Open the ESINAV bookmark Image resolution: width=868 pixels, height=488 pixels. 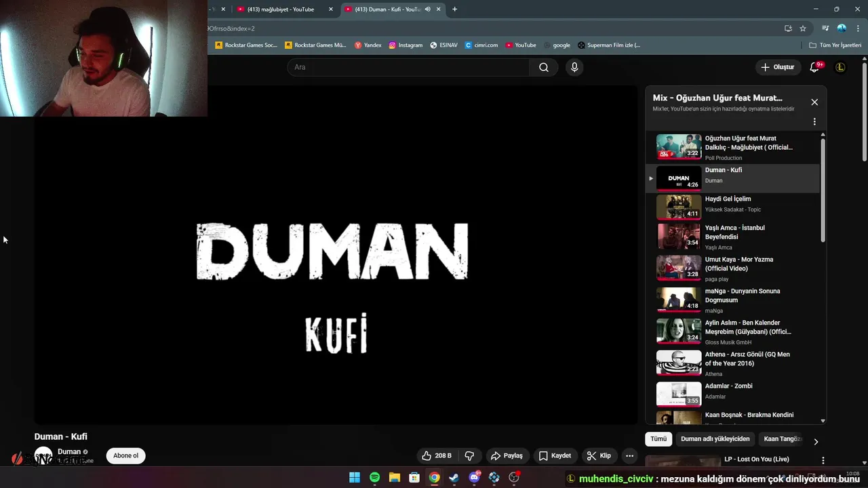[443, 45]
